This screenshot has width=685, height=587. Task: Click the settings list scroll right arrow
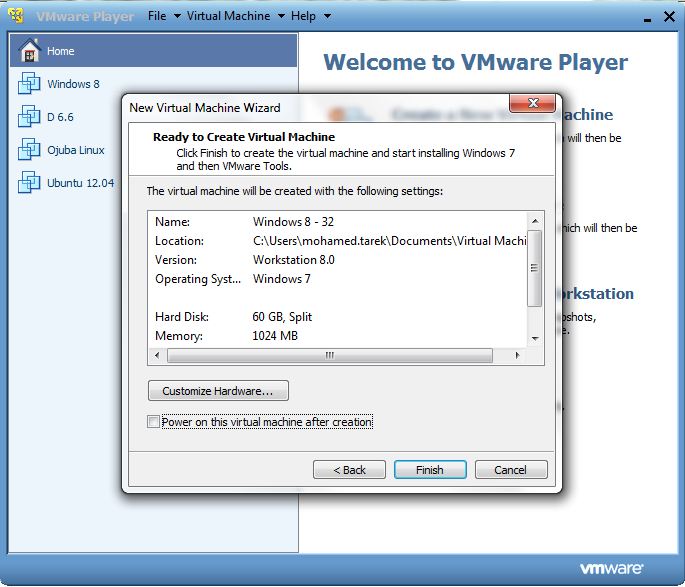[518, 355]
